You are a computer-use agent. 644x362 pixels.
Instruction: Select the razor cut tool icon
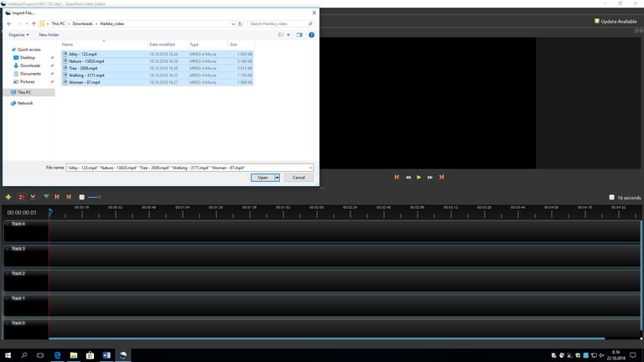point(33,197)
